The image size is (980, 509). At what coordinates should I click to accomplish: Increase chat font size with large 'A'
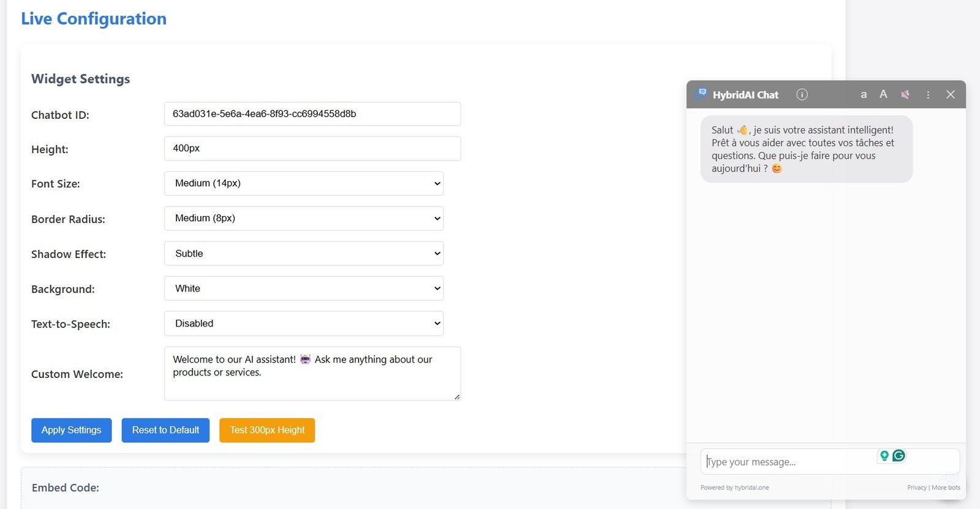point(883,94)
